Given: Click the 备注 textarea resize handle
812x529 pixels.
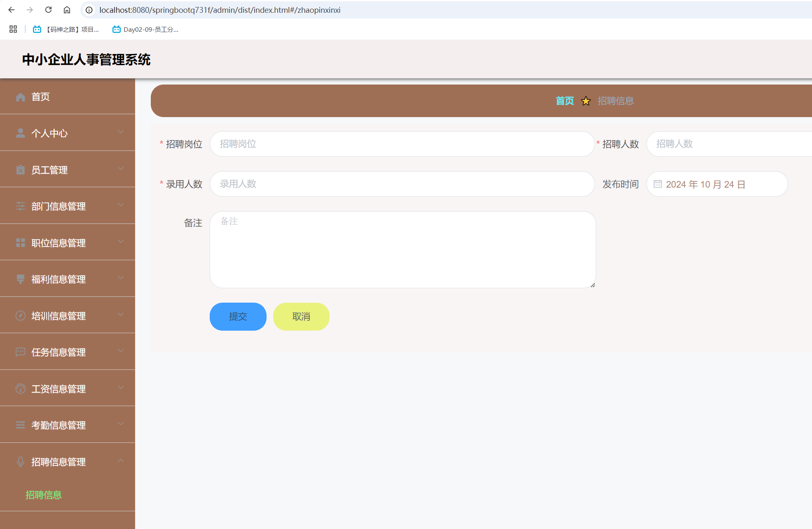Looking at the screenshot, I should click(592, 285).
